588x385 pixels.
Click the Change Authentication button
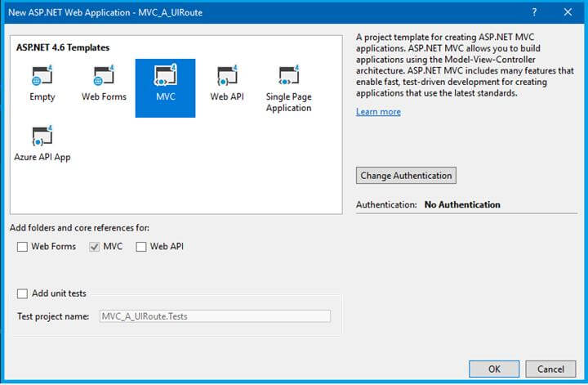click(406, 176)
